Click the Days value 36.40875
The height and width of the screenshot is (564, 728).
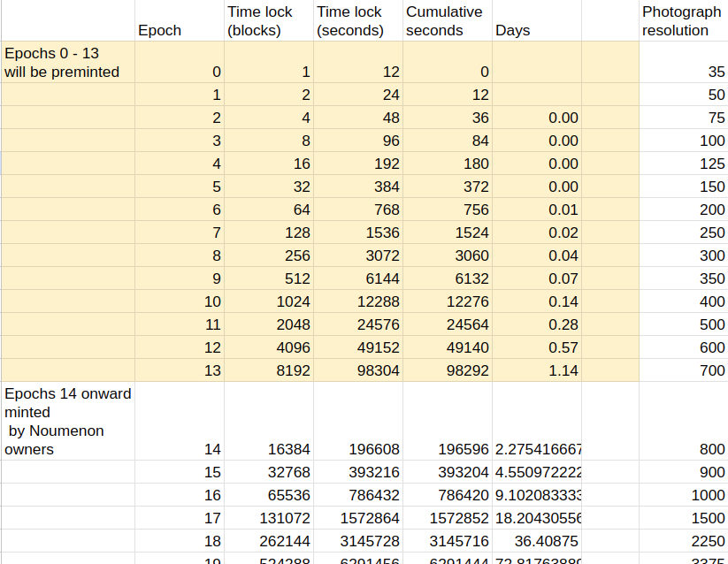pyautogui.click(x=536, y=542)
